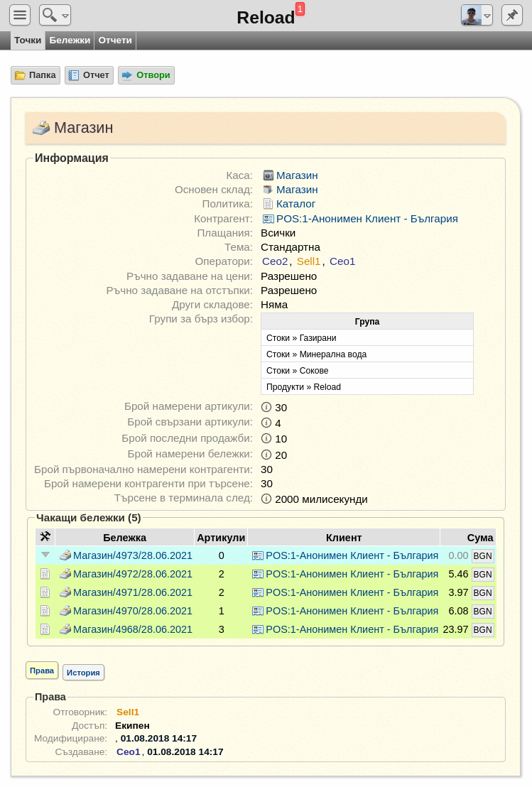
Task: Open the Каталог policy link
Action: [295, 204]
